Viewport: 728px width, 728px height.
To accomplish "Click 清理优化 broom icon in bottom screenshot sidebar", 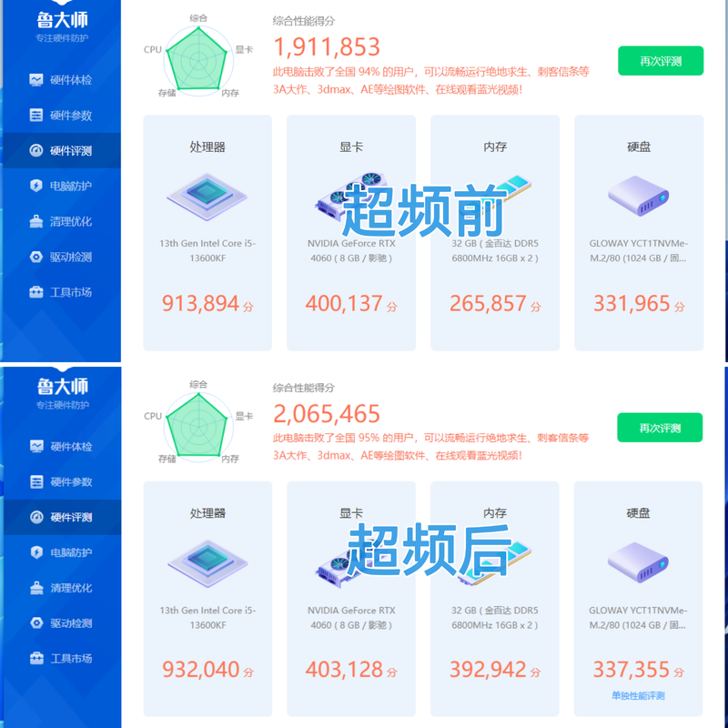I will [36, 588].
